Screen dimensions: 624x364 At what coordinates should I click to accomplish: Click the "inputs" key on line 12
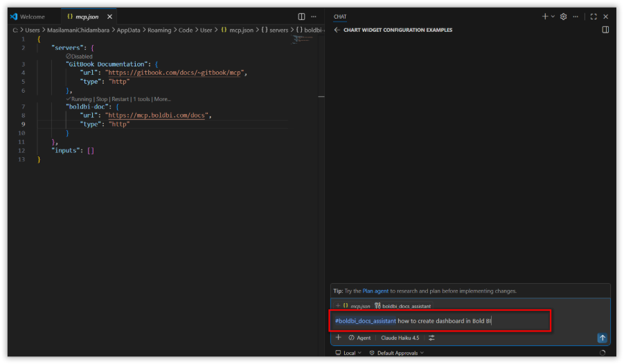[66, 150]
